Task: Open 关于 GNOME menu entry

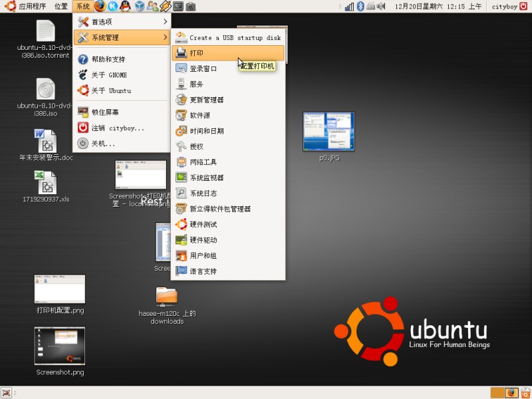Action: pos(122,75)
